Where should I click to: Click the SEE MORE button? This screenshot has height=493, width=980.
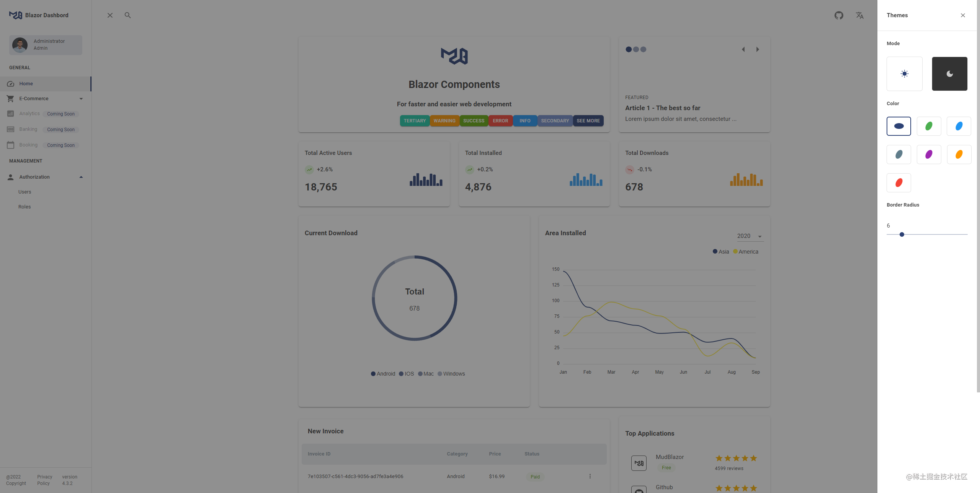pos(588,120)
